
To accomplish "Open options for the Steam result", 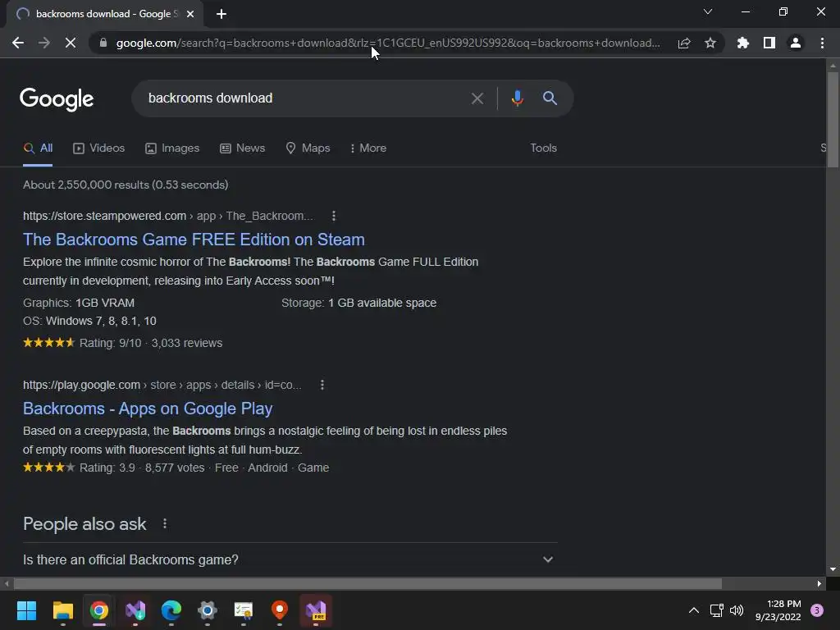I will pyautogui.click(x=334, y=216).
